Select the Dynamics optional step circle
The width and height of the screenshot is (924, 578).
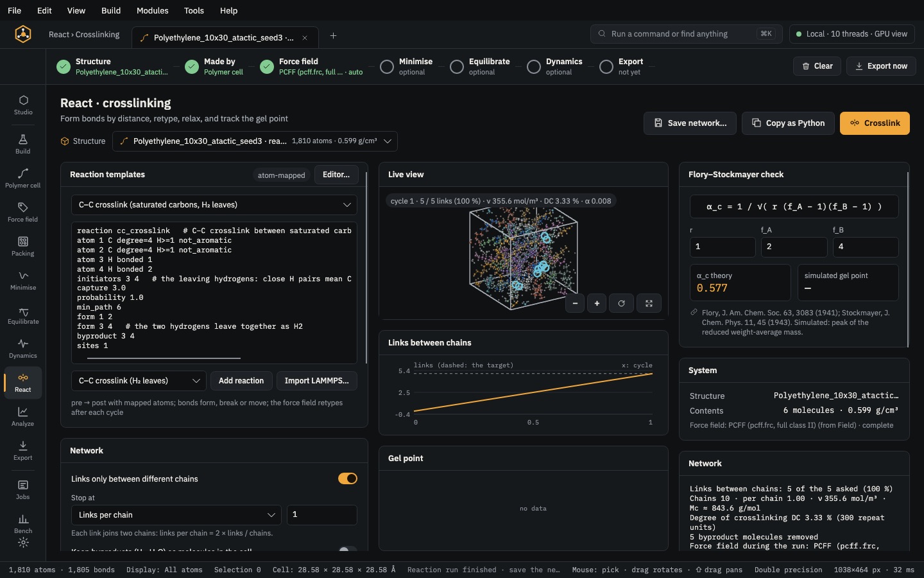[534, 67]
